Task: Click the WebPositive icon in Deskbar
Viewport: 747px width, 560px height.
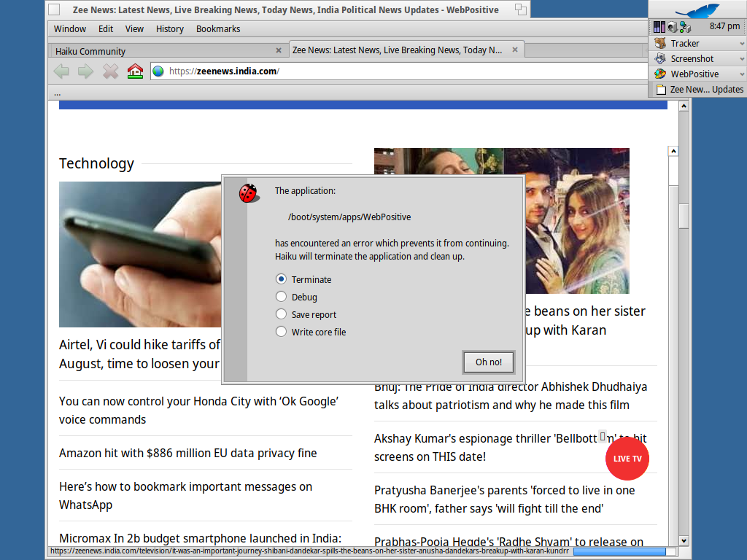Action: click(x=660, y=74)
